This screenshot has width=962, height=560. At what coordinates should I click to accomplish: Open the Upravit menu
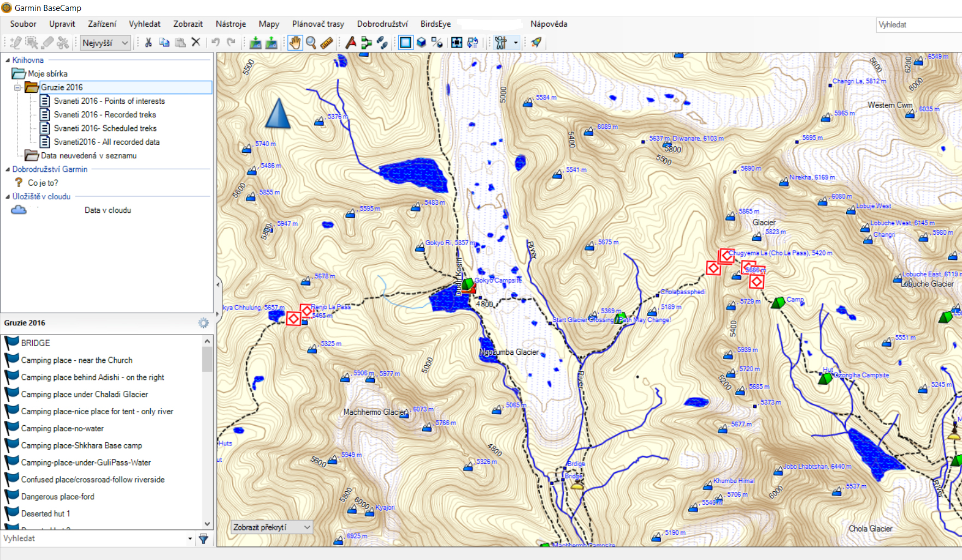(62, 24)
